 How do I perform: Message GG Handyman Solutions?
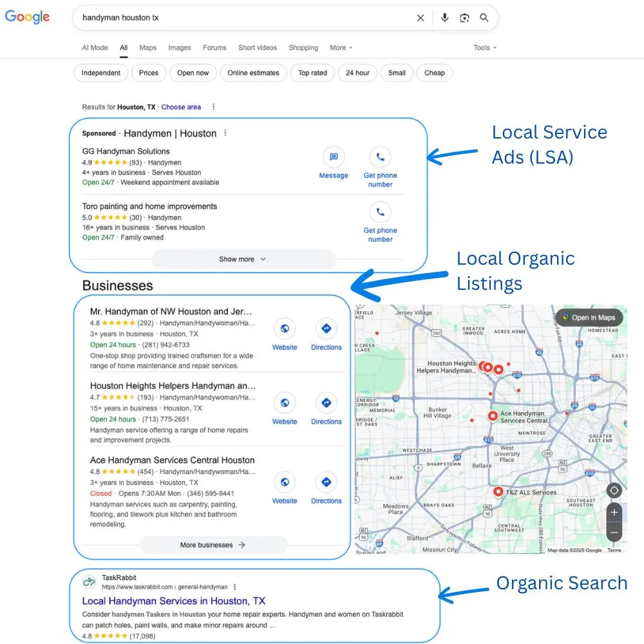point(334,157)
